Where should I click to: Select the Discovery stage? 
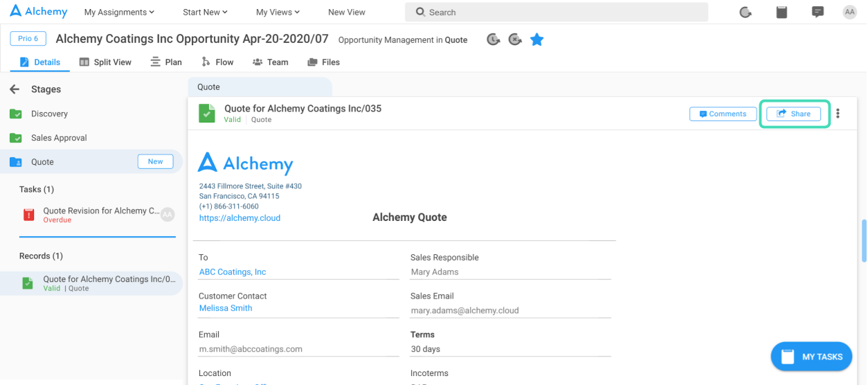[49, 114]
